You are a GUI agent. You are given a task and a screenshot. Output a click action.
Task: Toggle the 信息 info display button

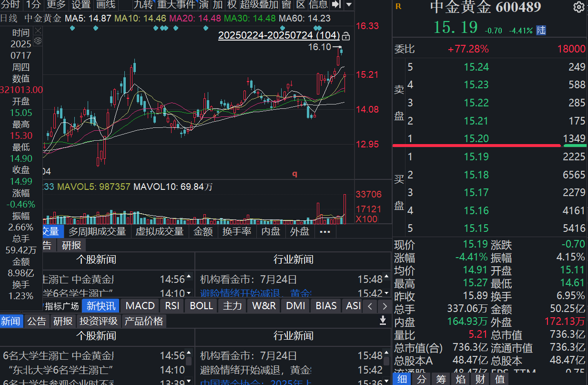[318, 5]
